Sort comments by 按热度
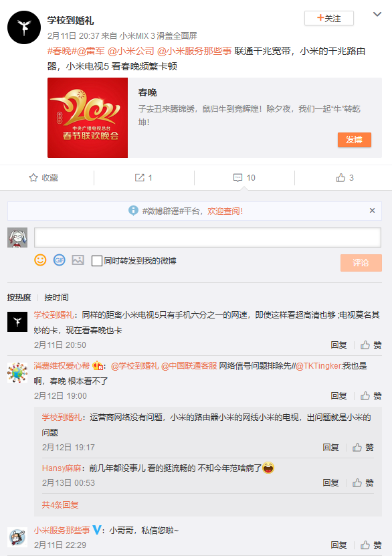 (x=19, y=298)
